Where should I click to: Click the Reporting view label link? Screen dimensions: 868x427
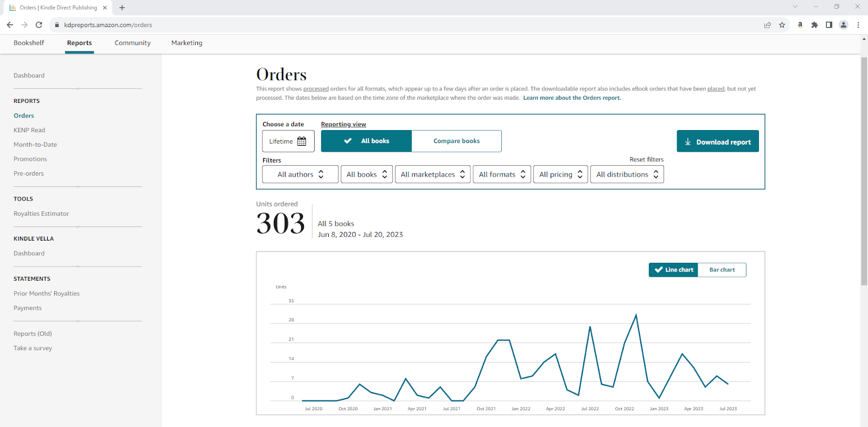click(343, 124)
